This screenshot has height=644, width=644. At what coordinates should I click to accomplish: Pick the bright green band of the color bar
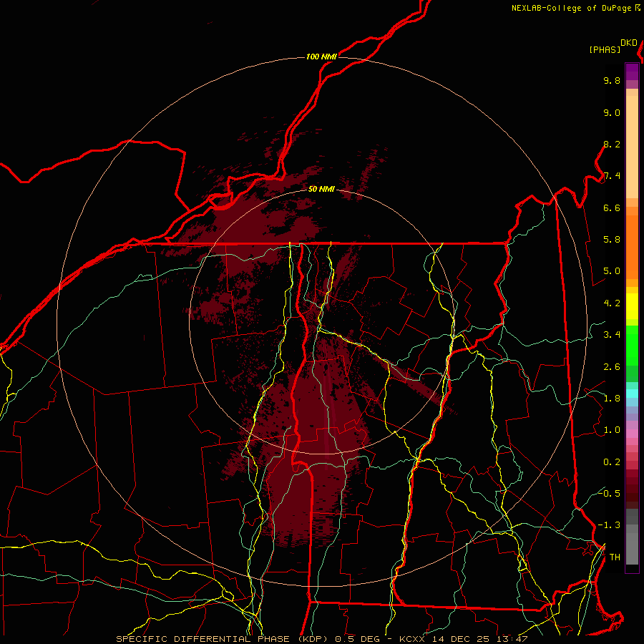point(632,345)
